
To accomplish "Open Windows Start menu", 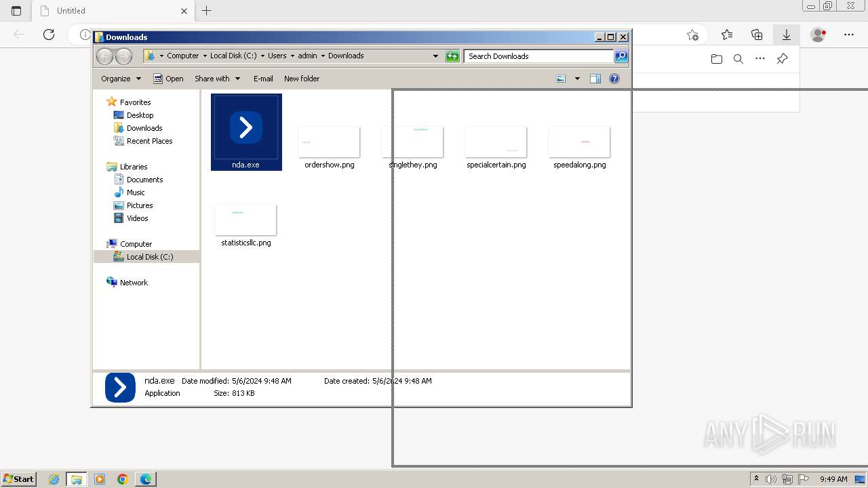I will 18,479.
